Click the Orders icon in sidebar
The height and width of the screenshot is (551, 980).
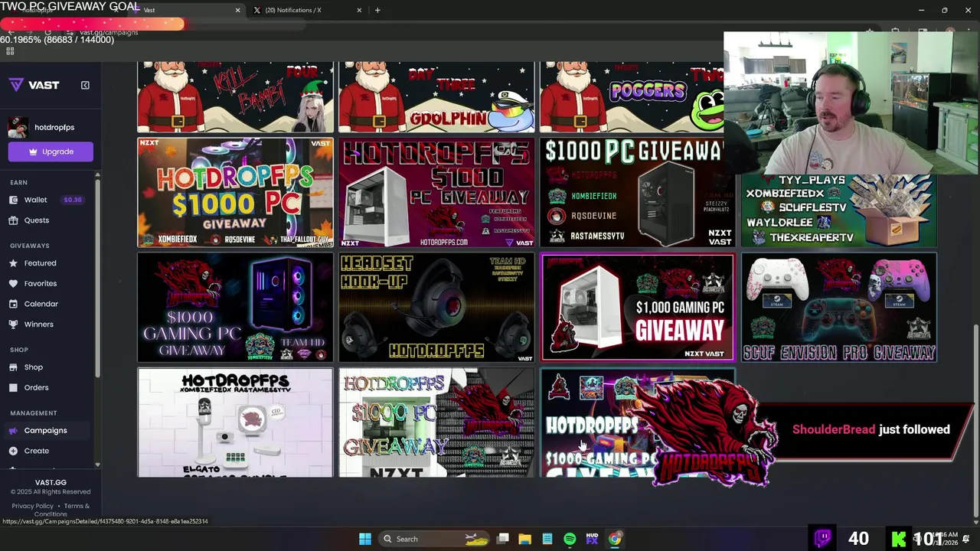[x=13, y=387]
